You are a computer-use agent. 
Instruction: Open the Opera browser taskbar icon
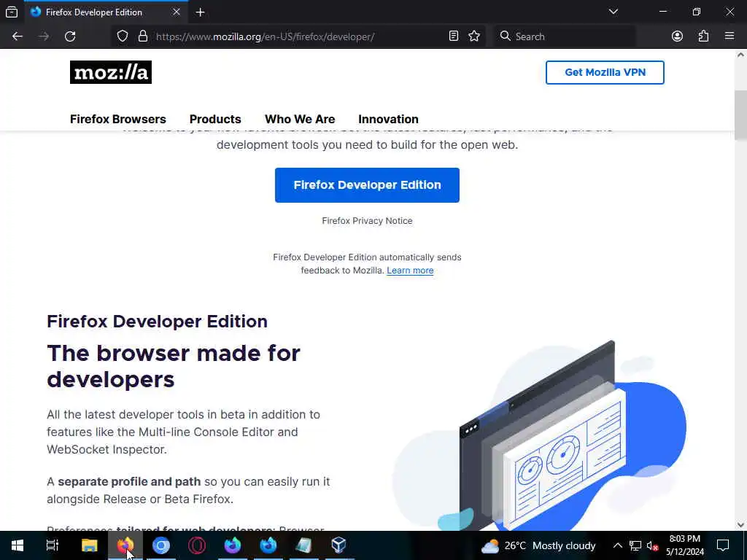(x=197, y=545)
